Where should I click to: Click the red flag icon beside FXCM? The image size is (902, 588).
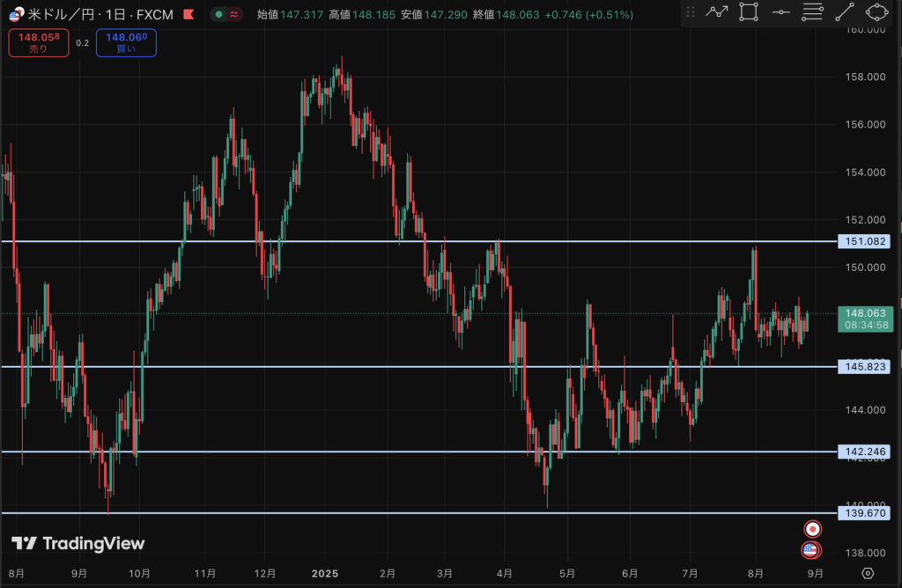(189, 14)
